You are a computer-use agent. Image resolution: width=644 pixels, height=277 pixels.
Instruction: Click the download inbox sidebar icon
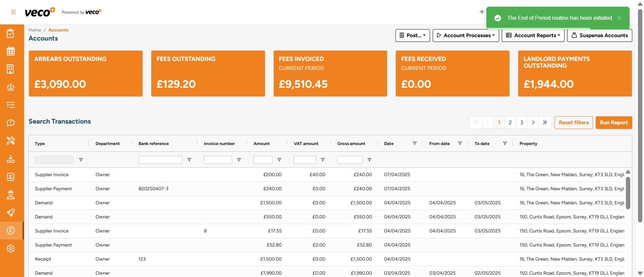point(11,159)
